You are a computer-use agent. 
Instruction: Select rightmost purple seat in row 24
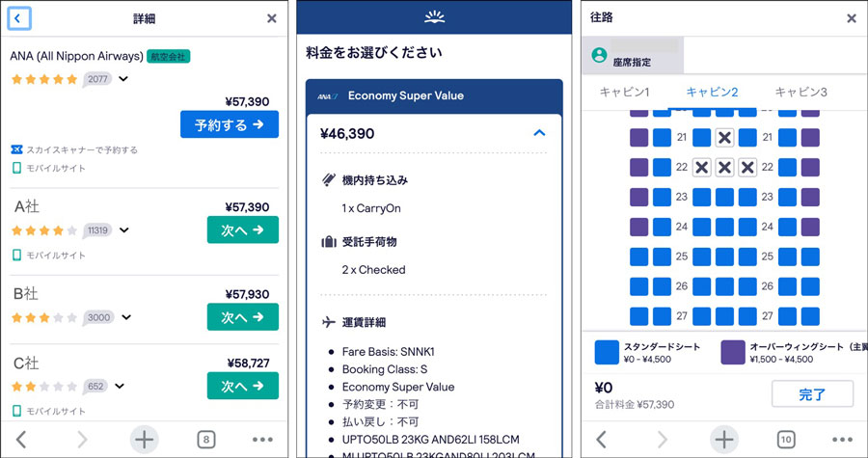pos(810,227)
